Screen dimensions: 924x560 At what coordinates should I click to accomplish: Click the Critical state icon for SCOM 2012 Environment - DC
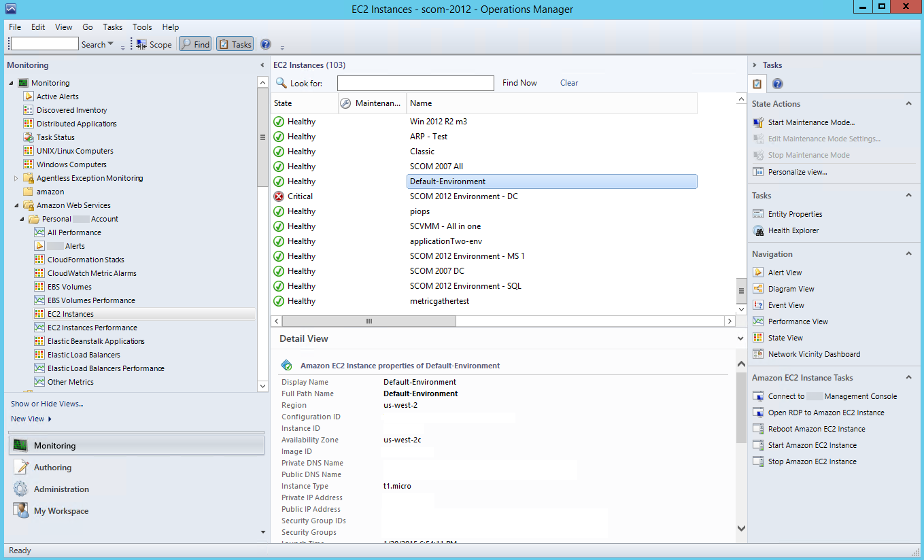pyautogui.click(x=279, y=196)
